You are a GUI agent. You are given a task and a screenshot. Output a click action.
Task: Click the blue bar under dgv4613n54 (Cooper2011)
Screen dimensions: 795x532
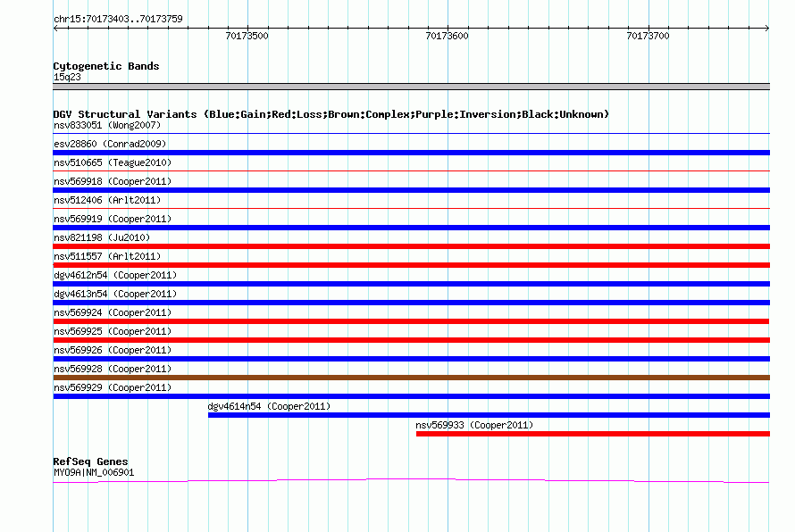[411, 303]
